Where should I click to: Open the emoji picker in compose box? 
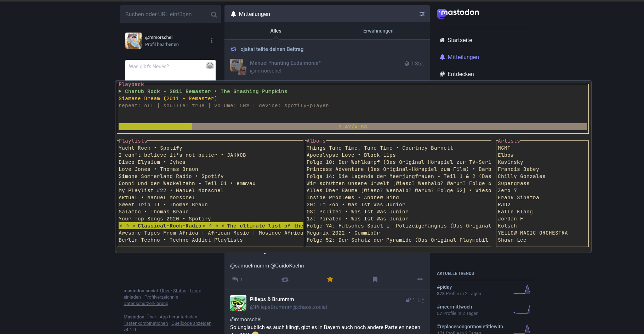click(x=210, y=65)
